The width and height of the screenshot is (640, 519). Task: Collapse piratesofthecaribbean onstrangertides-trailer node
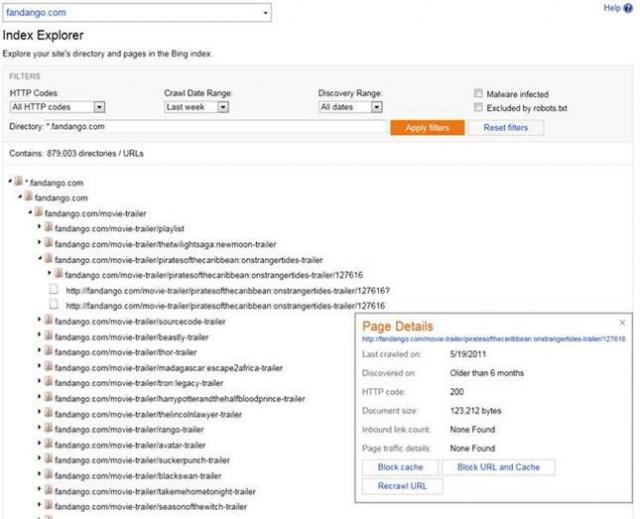click(x=40, y=258)
